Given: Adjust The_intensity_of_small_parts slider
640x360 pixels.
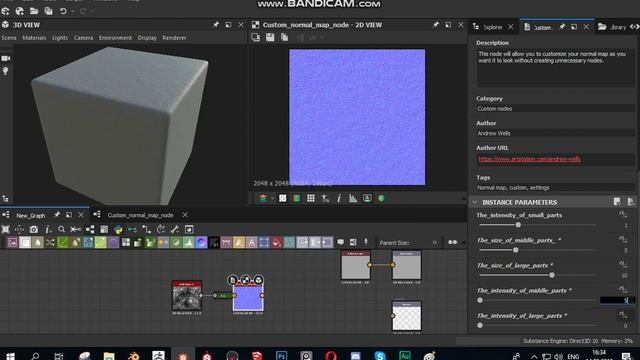Looking at the screenshot, I should coord(537,225).
